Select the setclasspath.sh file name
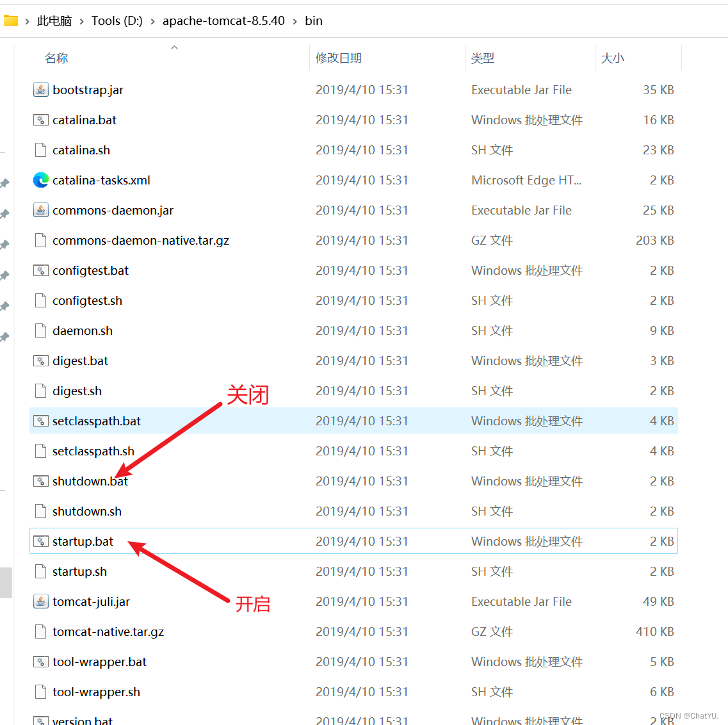Image resolution: width=728 pixels, height=725 pixels. click(93, 451)
